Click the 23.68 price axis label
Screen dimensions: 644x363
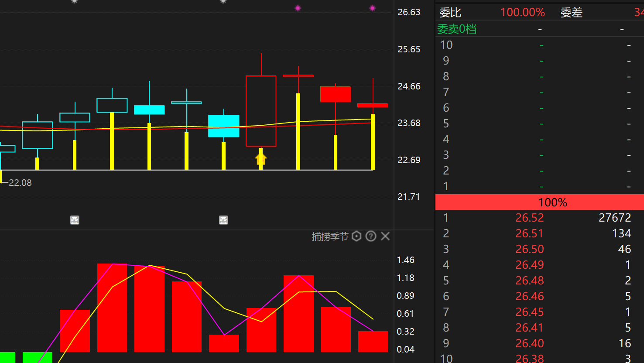point(409,123)
